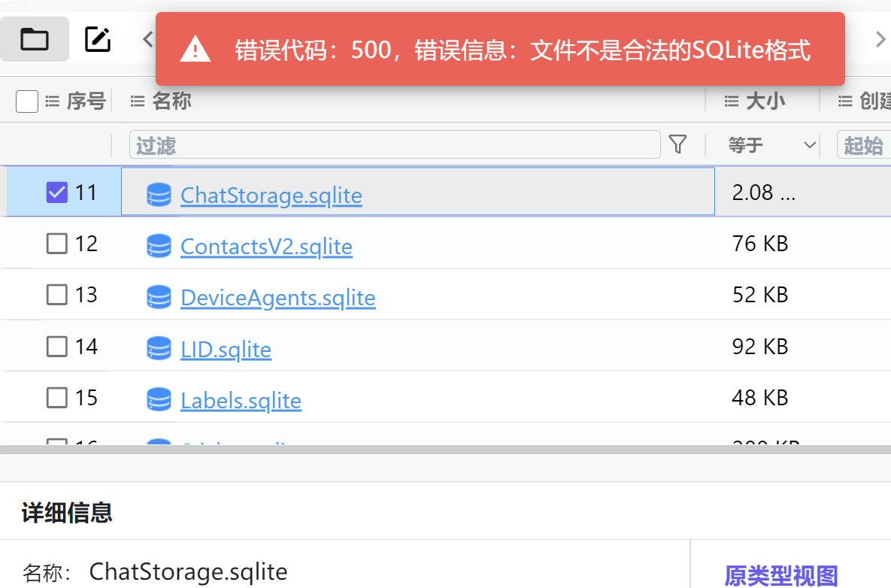Viewport: 891px width, 588px height.
Task: Click right chevron beside error banner
Action: pos(880,39)
